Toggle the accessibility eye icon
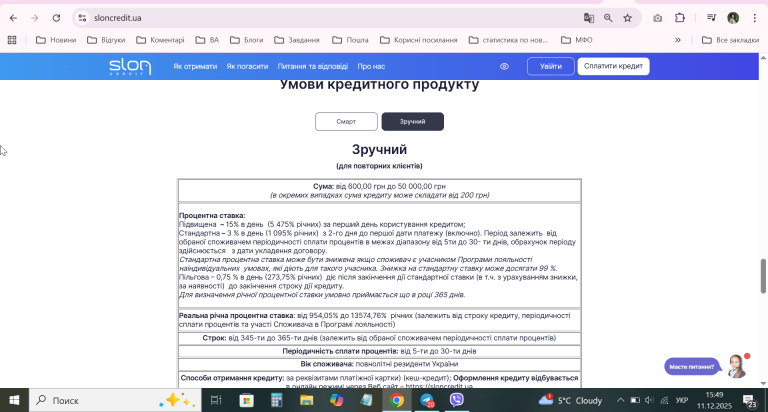The height and width of the screenshot is (412, 768). 504,67
